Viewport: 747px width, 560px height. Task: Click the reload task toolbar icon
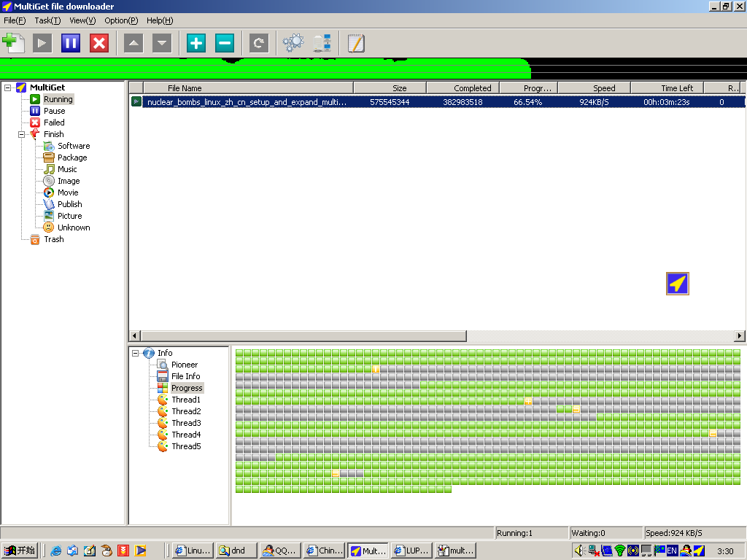259,43
